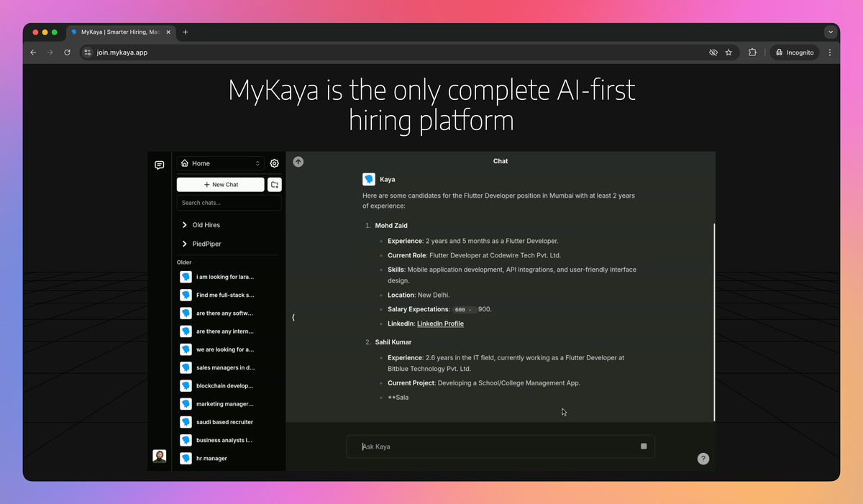Open chat 'are there any softw...'

click(224, 313)
